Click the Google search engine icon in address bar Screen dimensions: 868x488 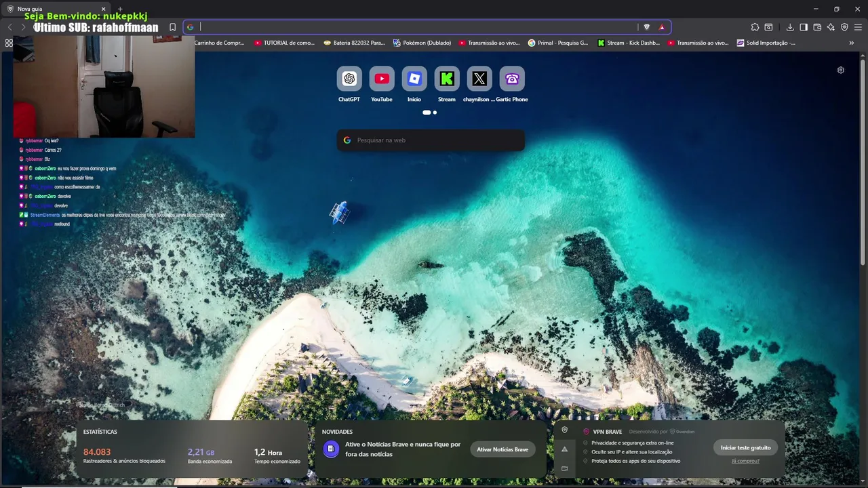(191, 27)
